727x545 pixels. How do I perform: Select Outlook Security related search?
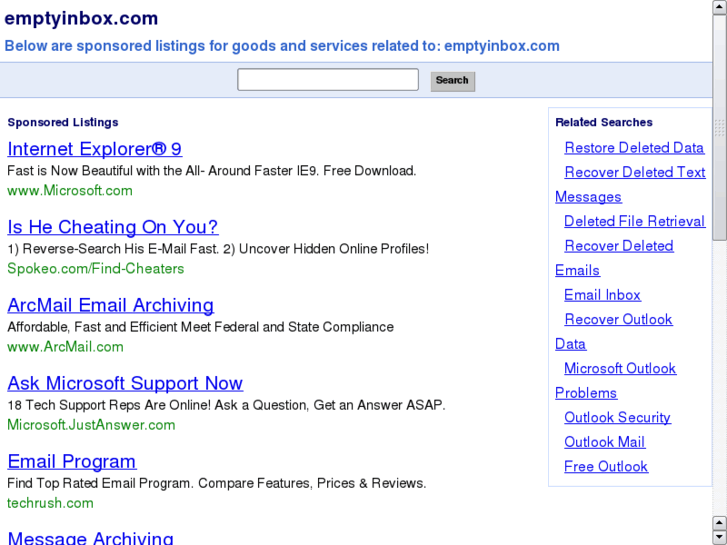point(617,418)
